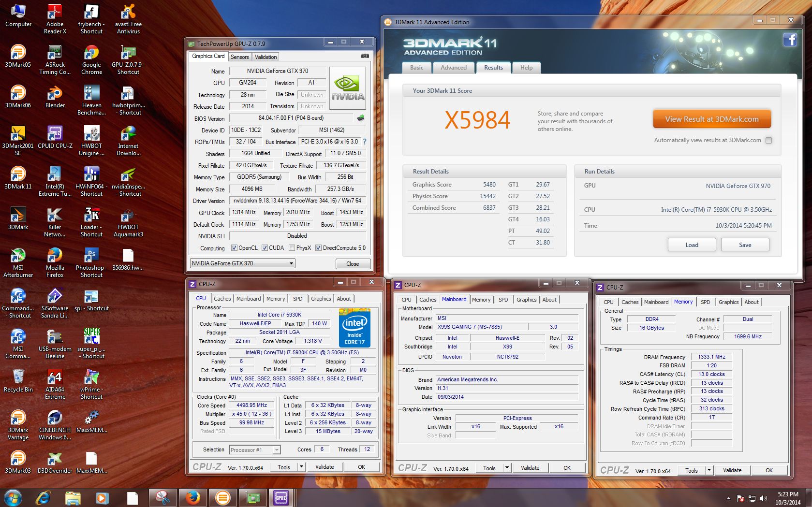Click the NVIDIA logo in GPU-Z
Viewport: 812px width, 507px height.
click(348, 88)
